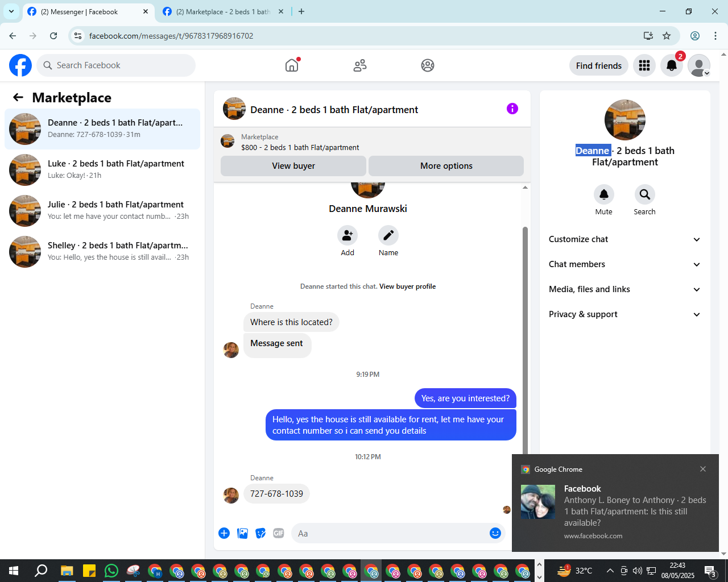Navigate back in the browser
This screenshot has height=582, width=728.
pos(13,36)
